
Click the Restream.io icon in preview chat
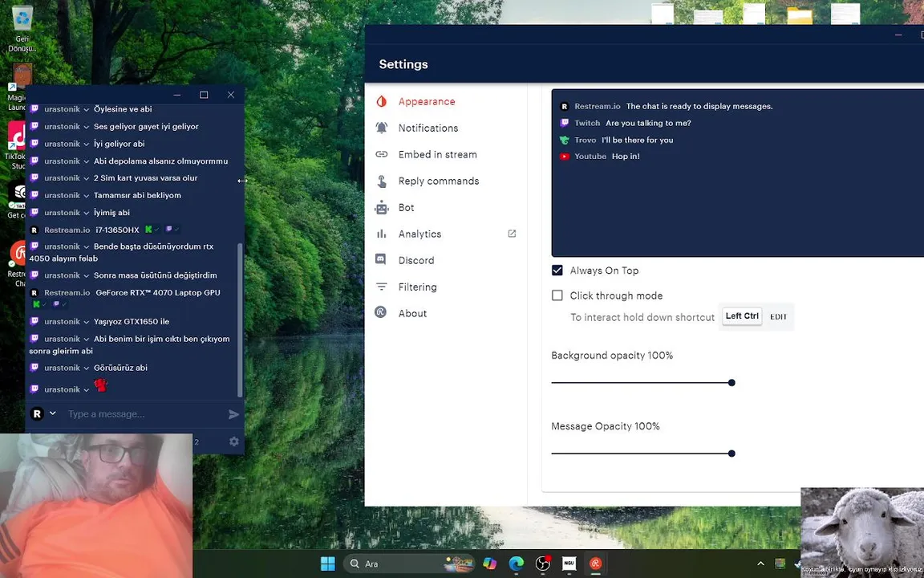564,106
